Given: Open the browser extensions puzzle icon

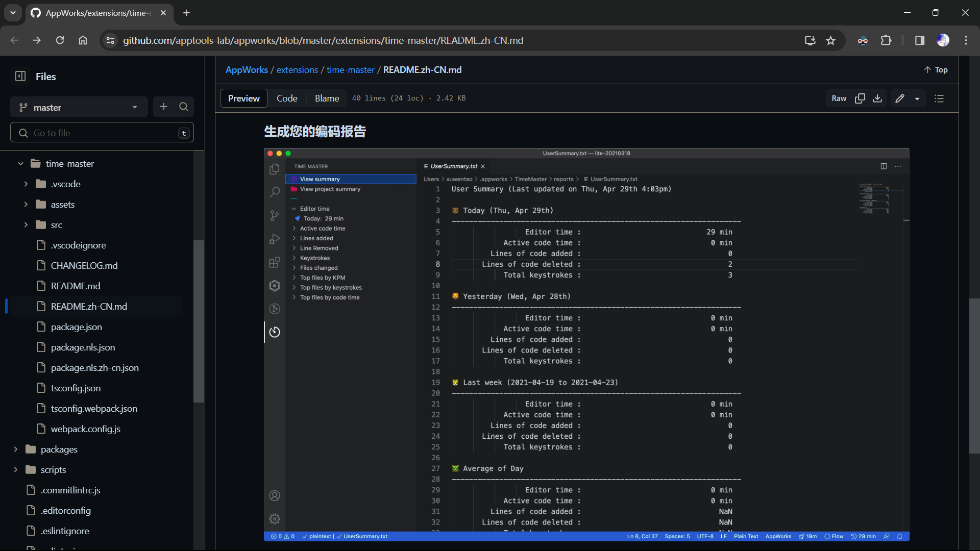Looking at the screenshot, I should pos(886,40).
